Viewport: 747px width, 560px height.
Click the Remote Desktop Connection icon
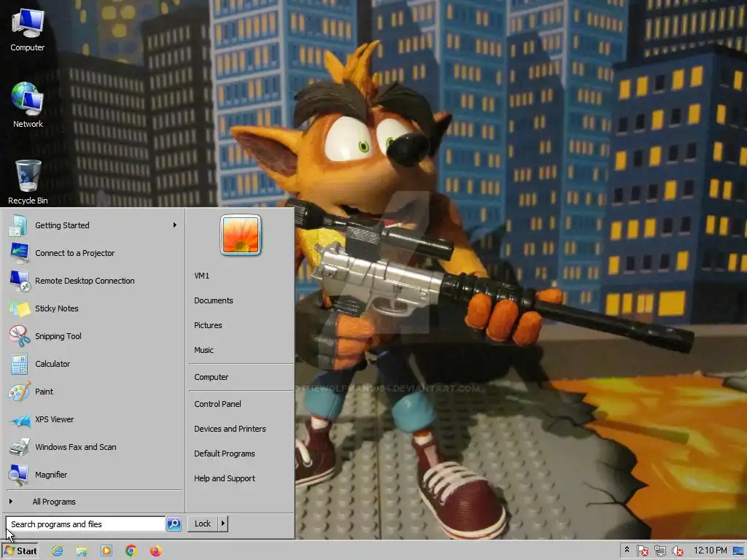click(18, 281)
